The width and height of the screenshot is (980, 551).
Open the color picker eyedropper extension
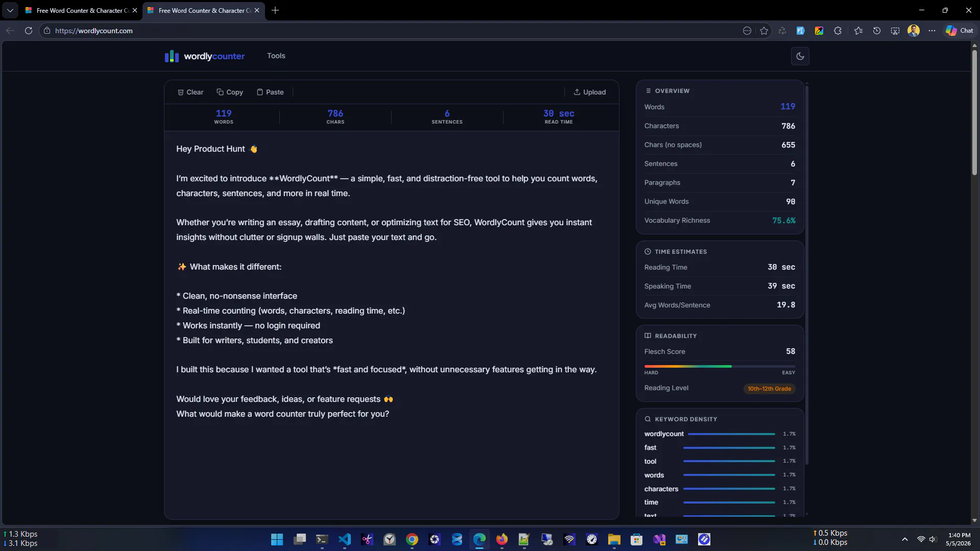[x=819, y=31]
